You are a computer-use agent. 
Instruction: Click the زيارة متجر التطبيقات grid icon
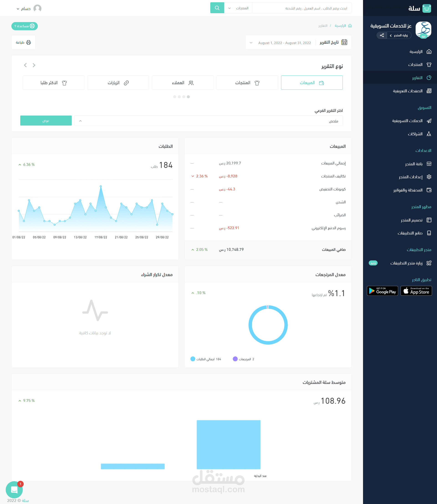click(x=429, y=263)
